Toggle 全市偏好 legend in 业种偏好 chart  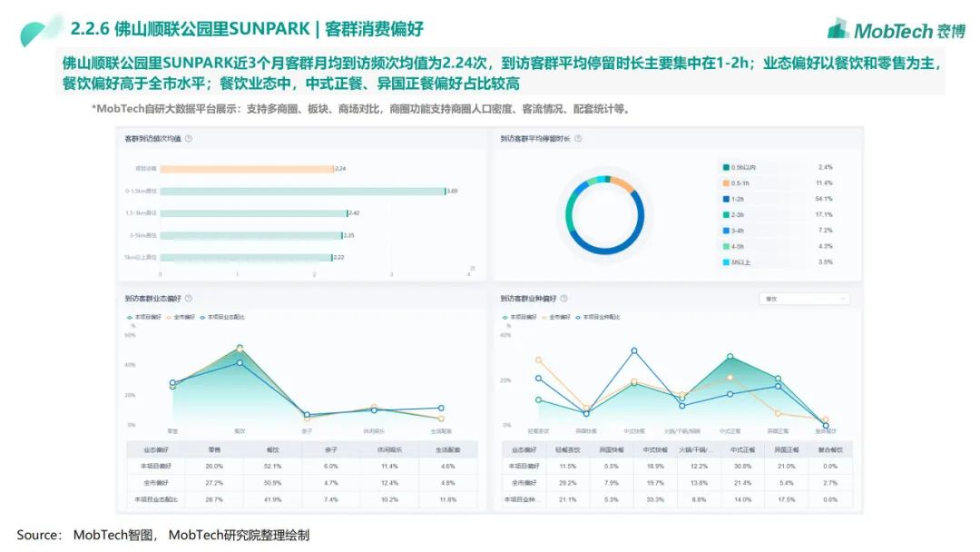point(556,318)
